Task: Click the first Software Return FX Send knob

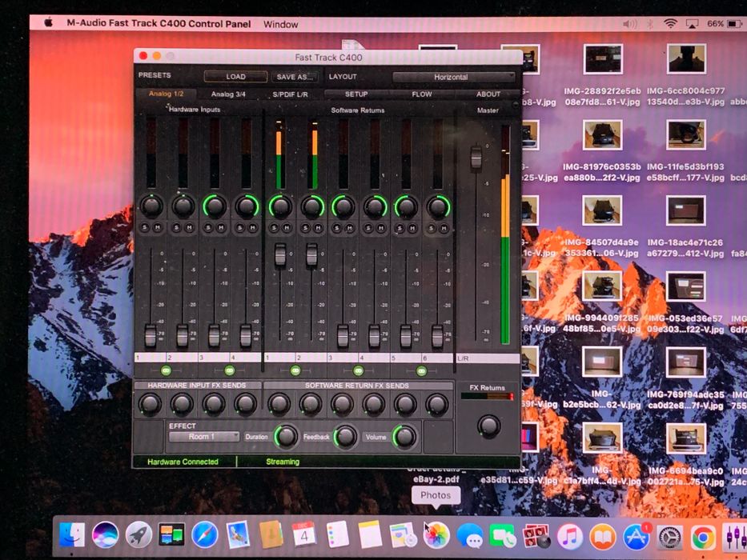Action: (279, 404)
